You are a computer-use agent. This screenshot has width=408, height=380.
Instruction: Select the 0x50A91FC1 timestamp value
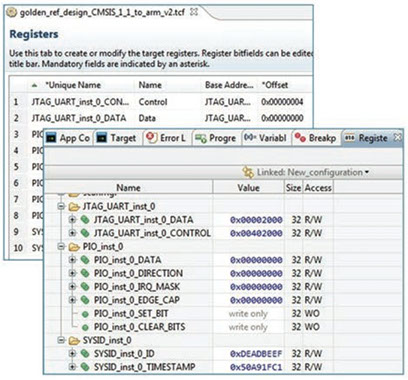point(256,367)
